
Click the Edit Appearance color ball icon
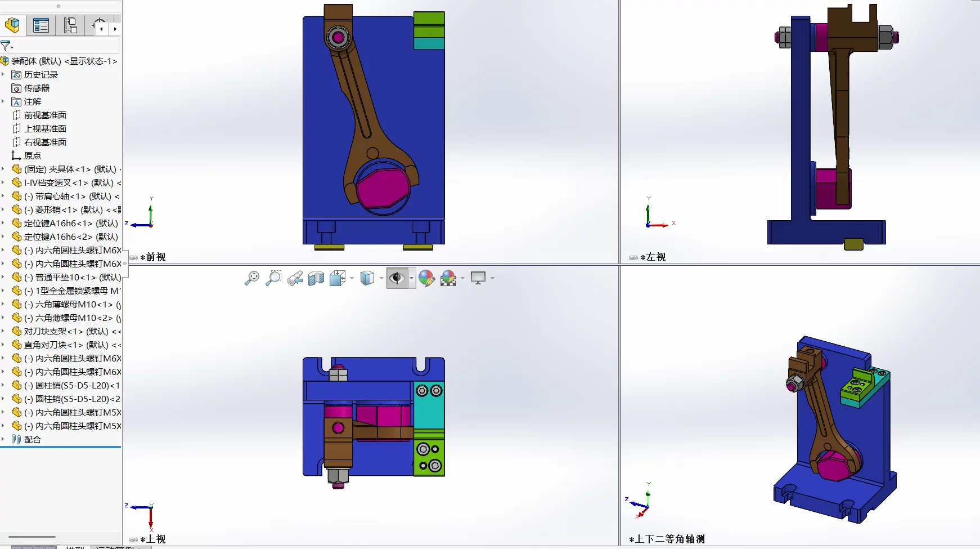[x=426, y=278]
